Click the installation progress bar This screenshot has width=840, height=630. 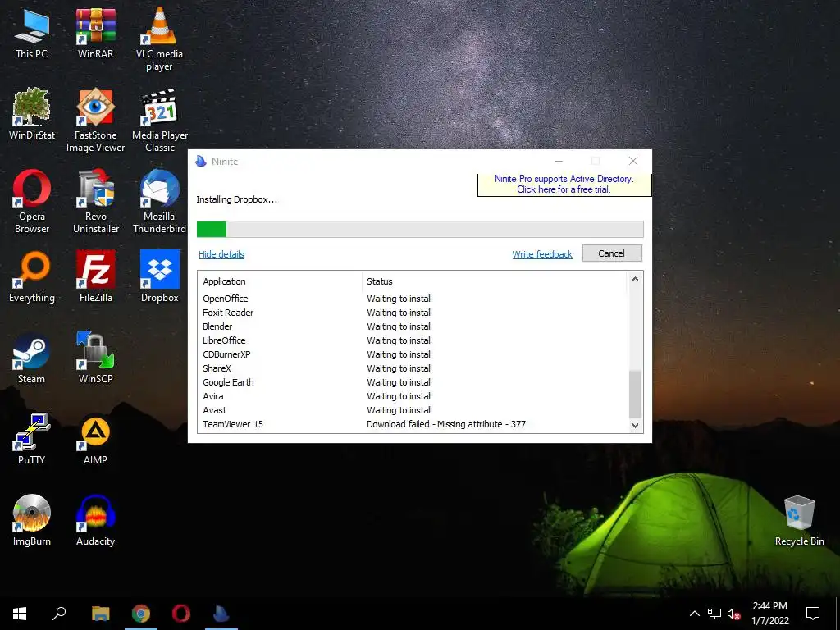point(420,230)
